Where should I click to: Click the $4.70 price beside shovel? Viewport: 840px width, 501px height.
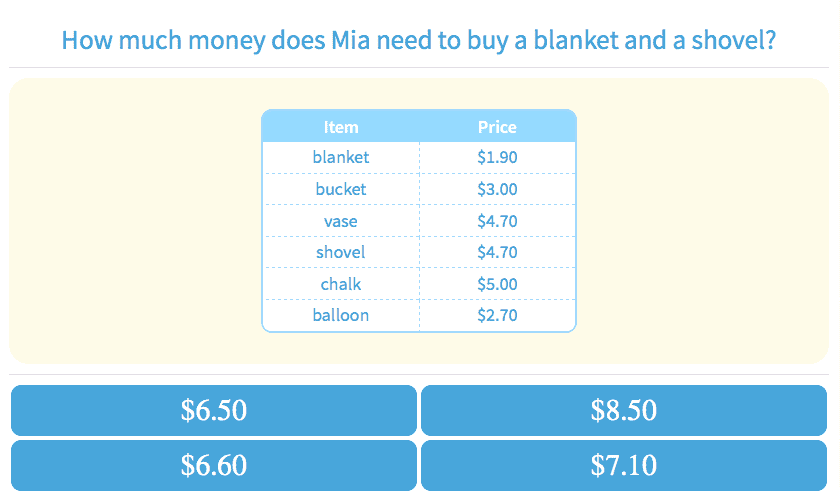coord(497,252)
